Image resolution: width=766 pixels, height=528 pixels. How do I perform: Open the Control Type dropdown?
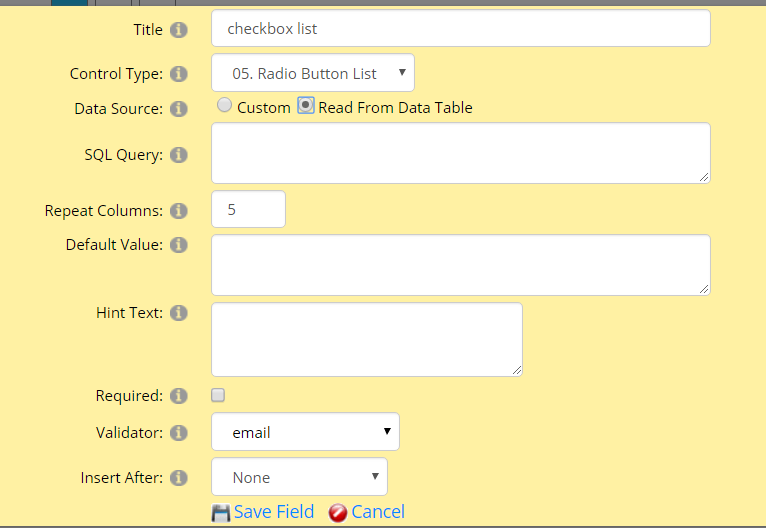click(313, 73)
